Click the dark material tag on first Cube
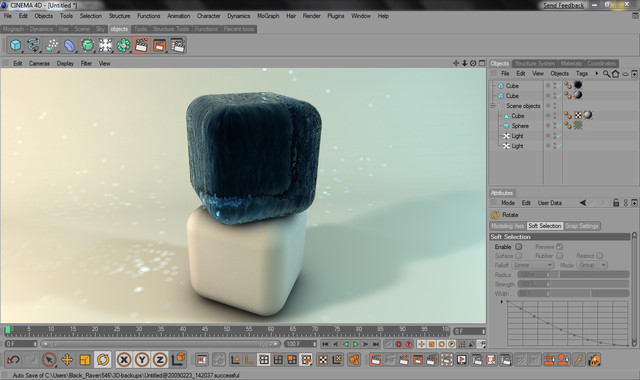Viewport: 640px width, 380px height. pos(578,85)
